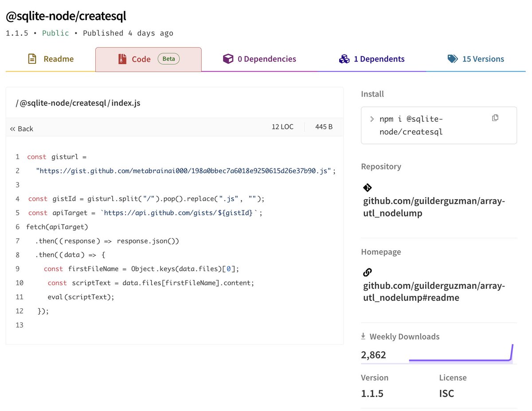Click the Homepage chain-link icon
The image size is (532, 411).
point(368,272)
